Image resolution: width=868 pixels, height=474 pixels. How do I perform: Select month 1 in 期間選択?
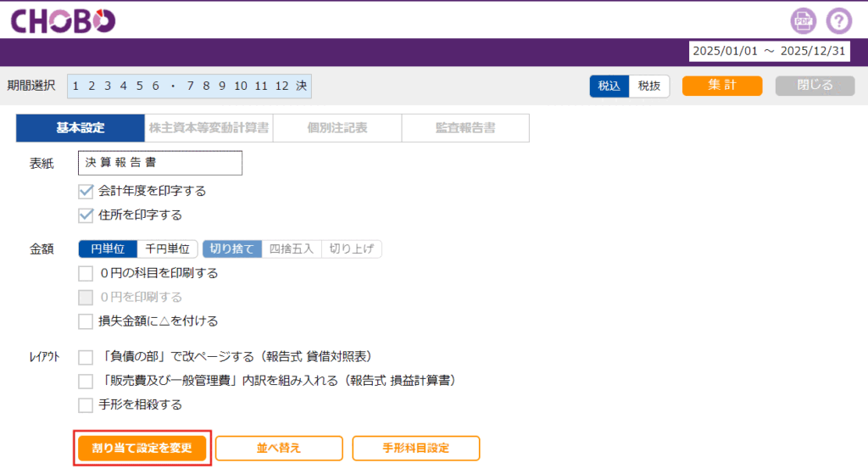pos(75,86)
